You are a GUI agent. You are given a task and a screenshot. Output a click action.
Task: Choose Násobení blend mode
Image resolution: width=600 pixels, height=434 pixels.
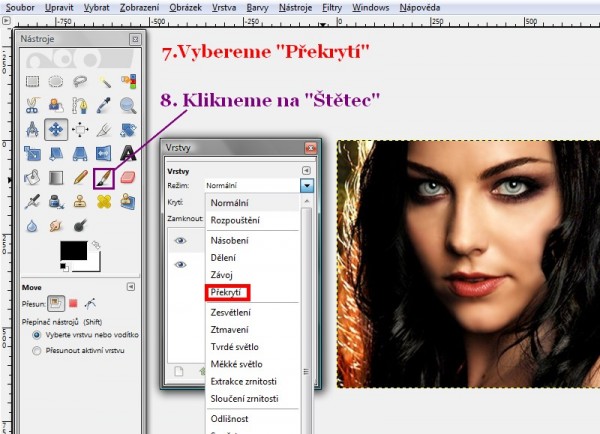click(230, 240)
